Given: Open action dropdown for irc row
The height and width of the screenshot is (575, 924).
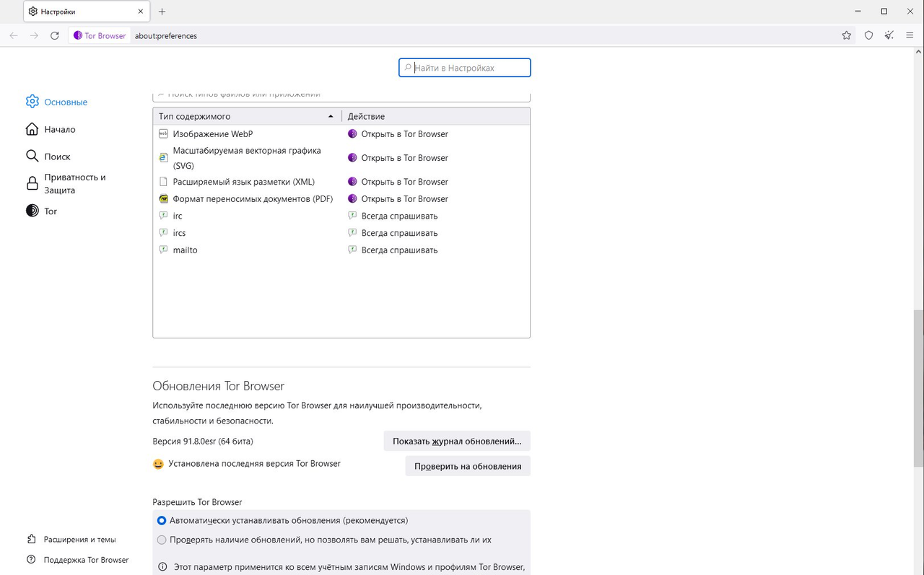Looking at the screenshot, I should (436, 216).
